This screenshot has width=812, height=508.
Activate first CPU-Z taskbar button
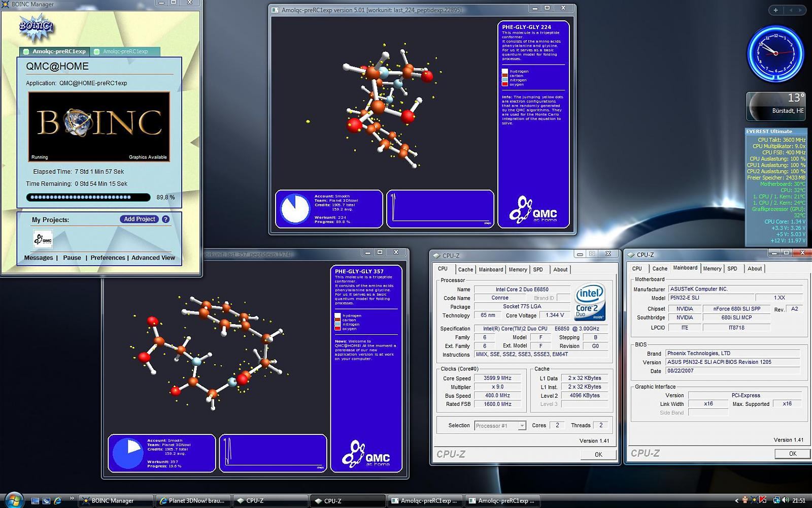[270, 500]
